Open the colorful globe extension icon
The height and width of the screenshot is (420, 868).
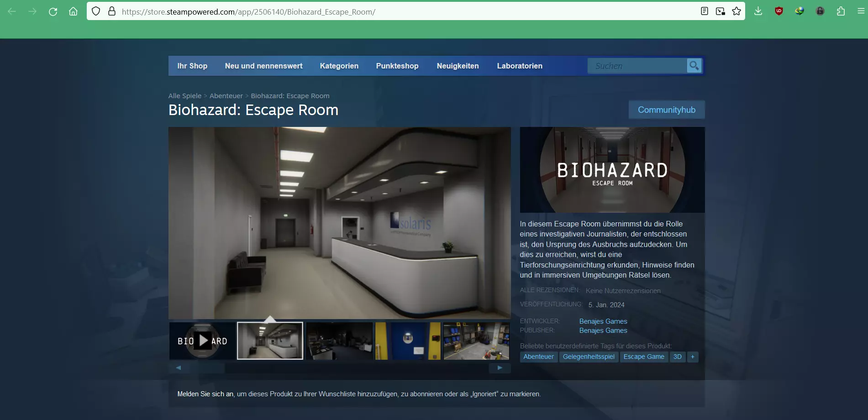pyautogui.click(x=800, y=11)
